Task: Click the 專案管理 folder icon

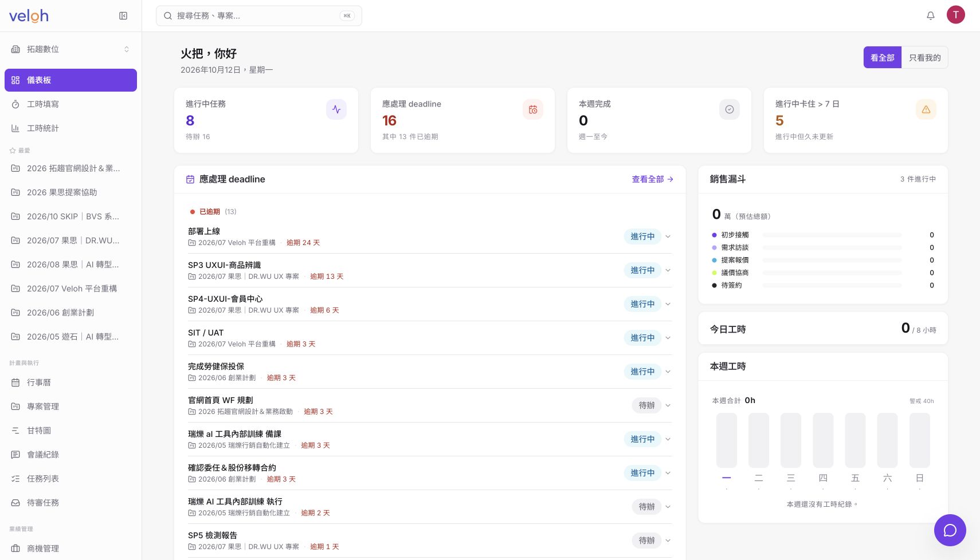Action: click(15, 407)
